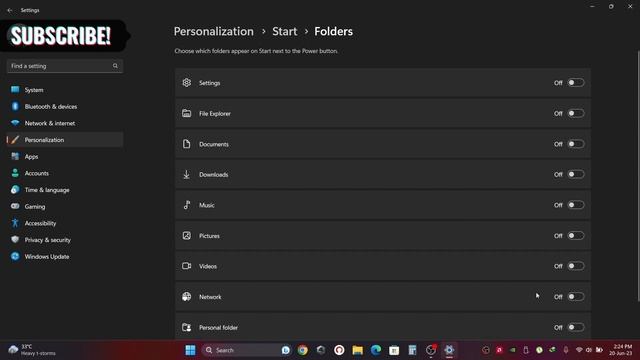
Task: Click the Videos camera icon
Action: pyautogui.click(x=187, y=266)
